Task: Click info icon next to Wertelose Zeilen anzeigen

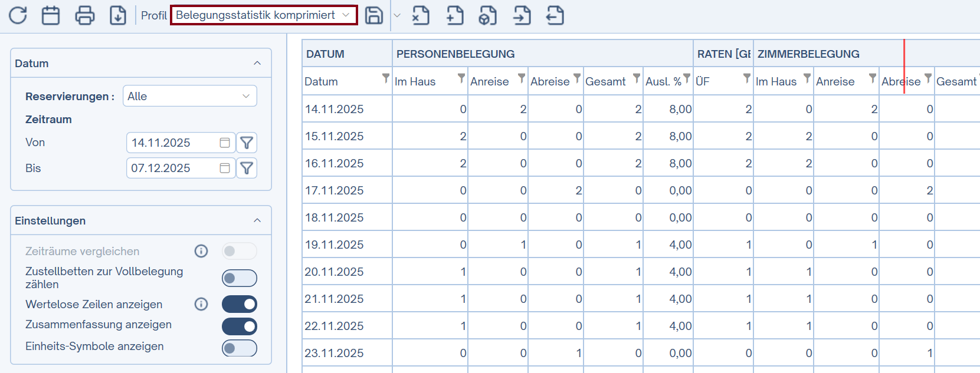Action: (x=201, y=304)
